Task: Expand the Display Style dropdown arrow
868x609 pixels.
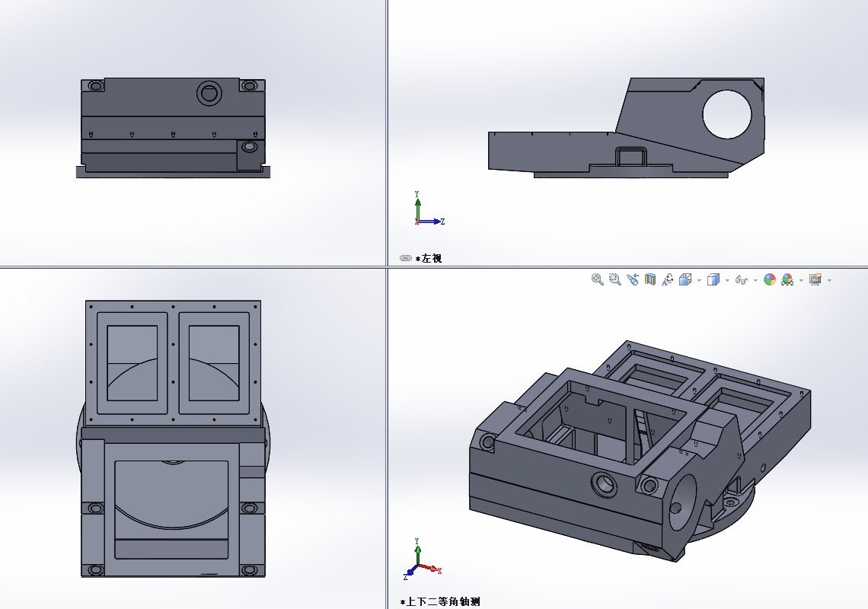Action: point(727,281)
